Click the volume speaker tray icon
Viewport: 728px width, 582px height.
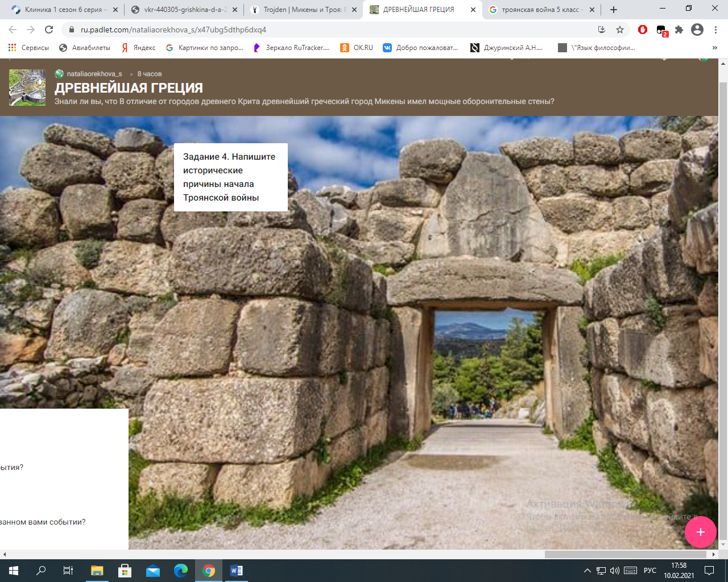coord(615,571)
